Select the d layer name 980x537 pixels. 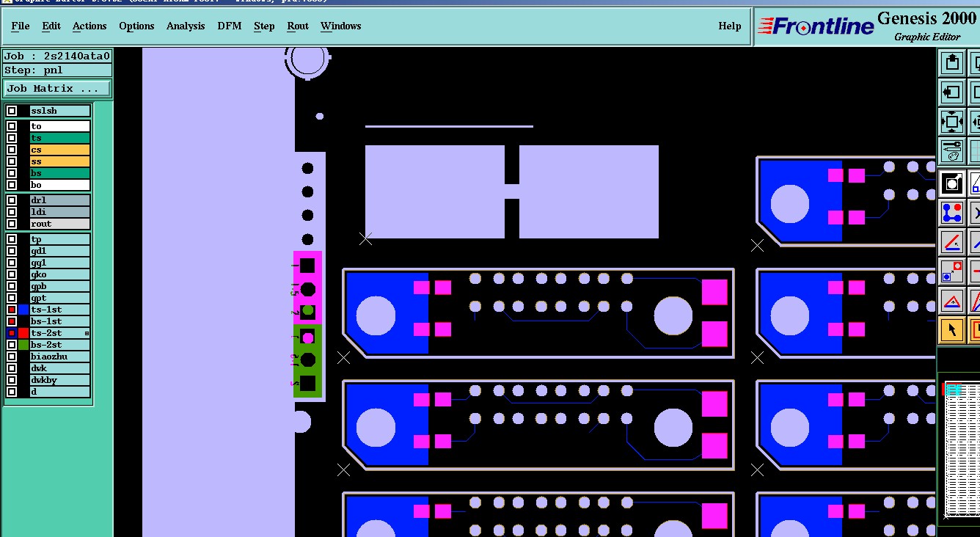pyautogui.click(x=59, y=392)
